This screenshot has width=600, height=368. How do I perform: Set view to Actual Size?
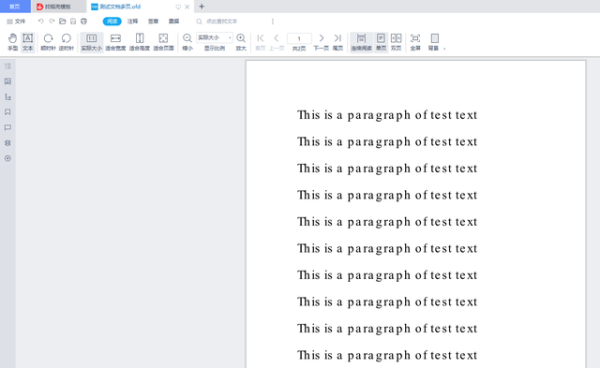(x=92, y=42)
